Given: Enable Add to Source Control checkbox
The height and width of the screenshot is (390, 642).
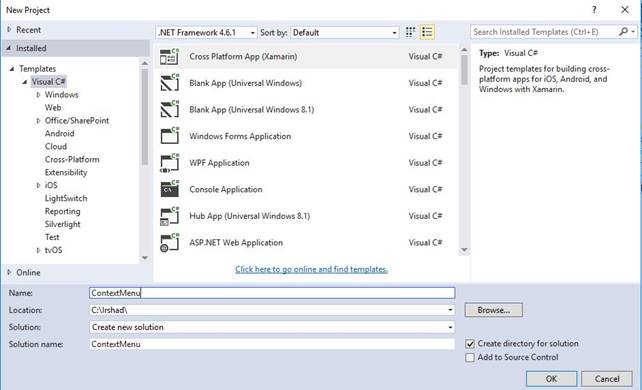Looking at the screenshot, I should 470,358.
